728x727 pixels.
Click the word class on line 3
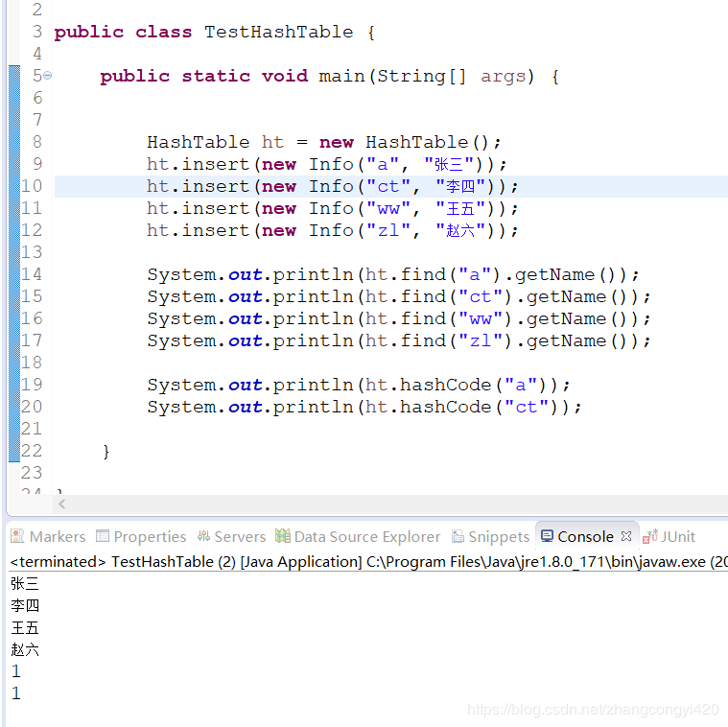(163, 32)
